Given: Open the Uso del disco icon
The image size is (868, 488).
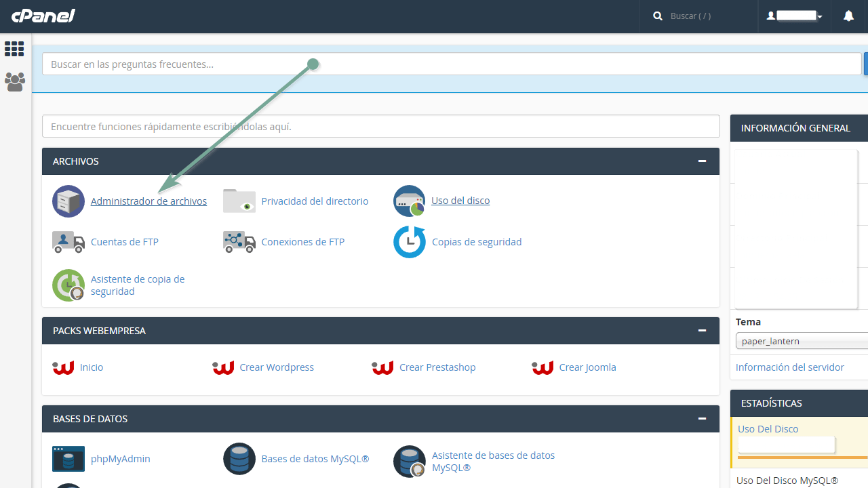Looking at the screenshot, I should [410, 201].
